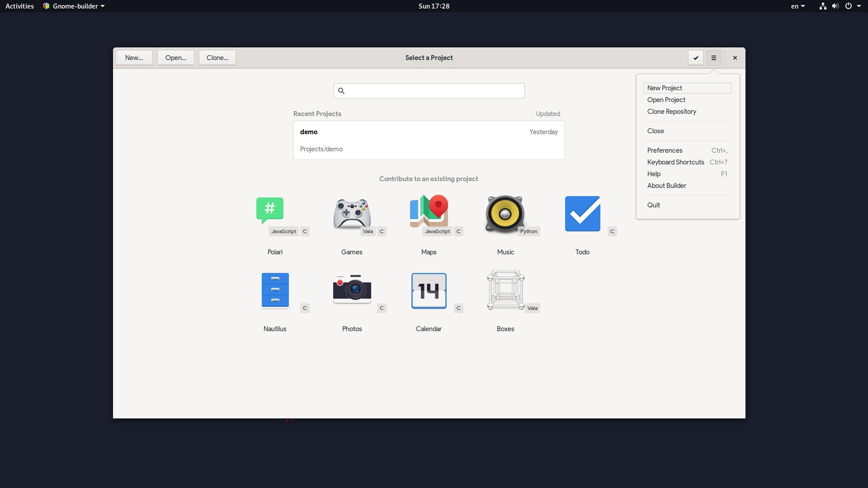Collapse the hamburger menu button
868x488 pixels.
pyautogui.click(x=714, y=58)
